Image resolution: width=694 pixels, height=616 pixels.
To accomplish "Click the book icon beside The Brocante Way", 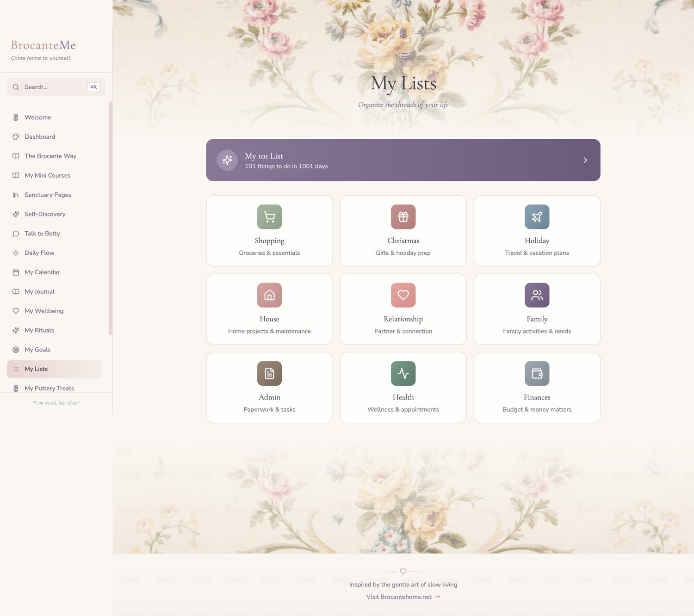I will click(16, 156).
